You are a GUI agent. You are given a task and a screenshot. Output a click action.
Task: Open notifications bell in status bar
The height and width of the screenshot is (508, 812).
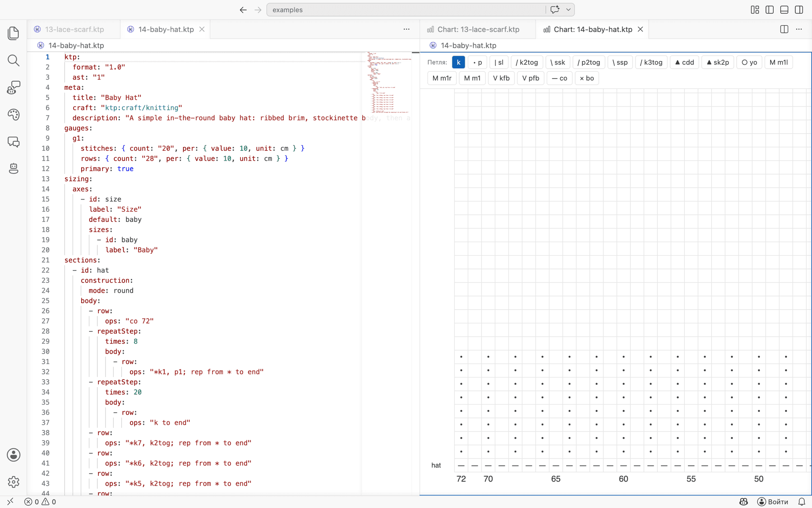pyautogui.click(x=802, y=502)
